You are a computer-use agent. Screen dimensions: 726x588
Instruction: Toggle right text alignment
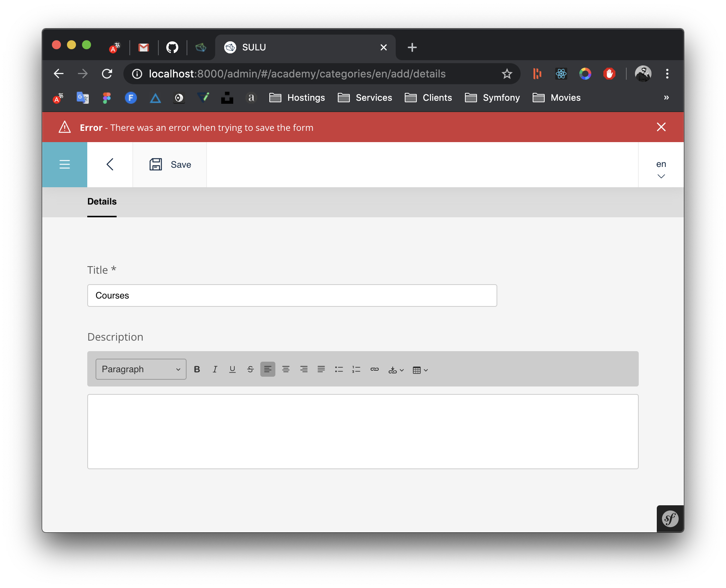(x=304, y=369)
